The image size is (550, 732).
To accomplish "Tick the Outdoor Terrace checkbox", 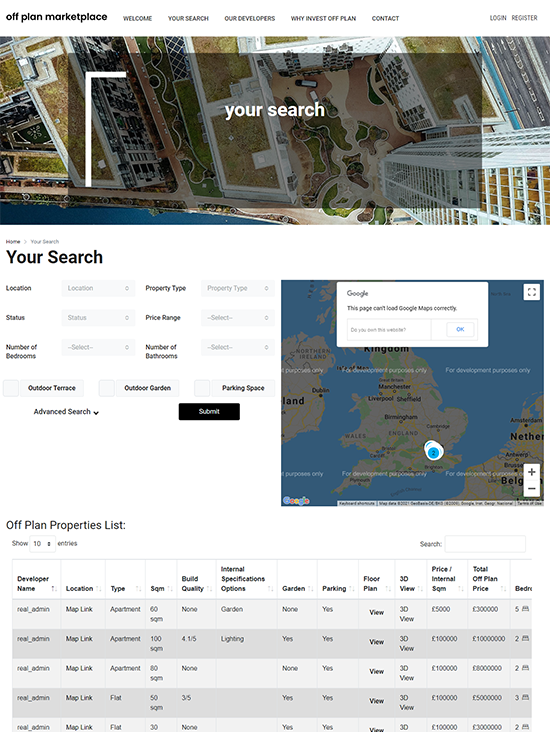I will point(11,388).
